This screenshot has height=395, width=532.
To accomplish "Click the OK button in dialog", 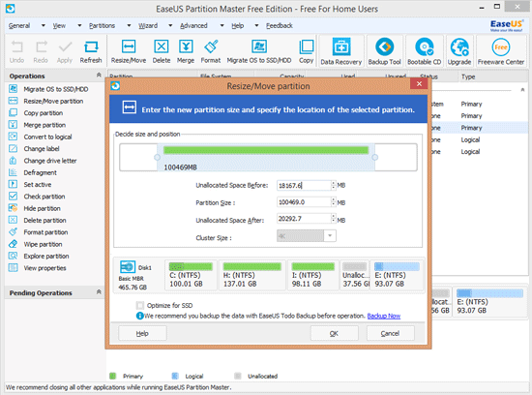I will coord(335,333).
